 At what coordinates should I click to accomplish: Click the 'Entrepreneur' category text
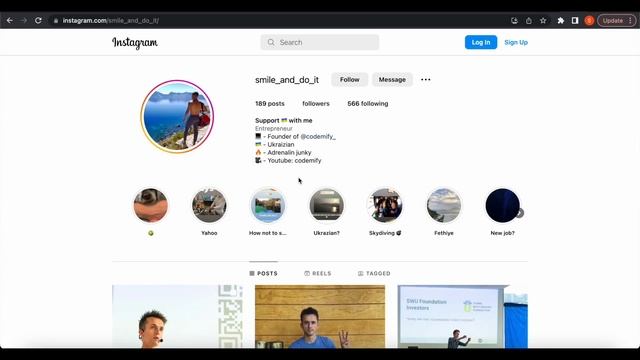(273, 128)
